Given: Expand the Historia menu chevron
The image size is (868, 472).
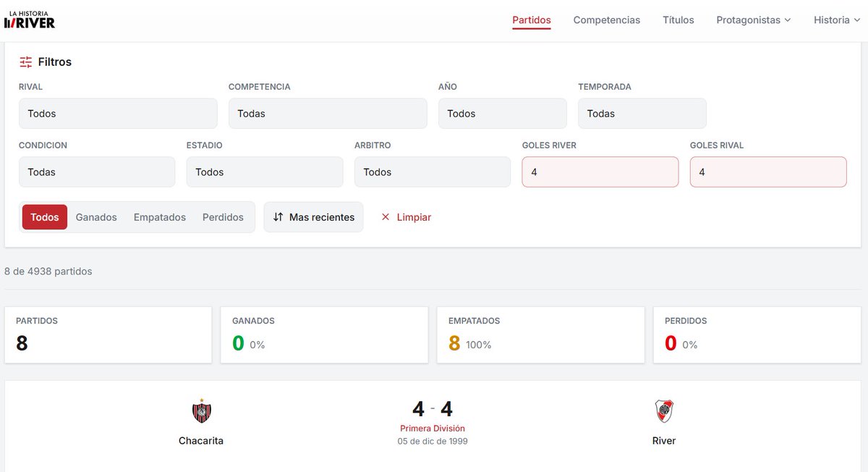Looking at the screenshot, I should 857,20.
